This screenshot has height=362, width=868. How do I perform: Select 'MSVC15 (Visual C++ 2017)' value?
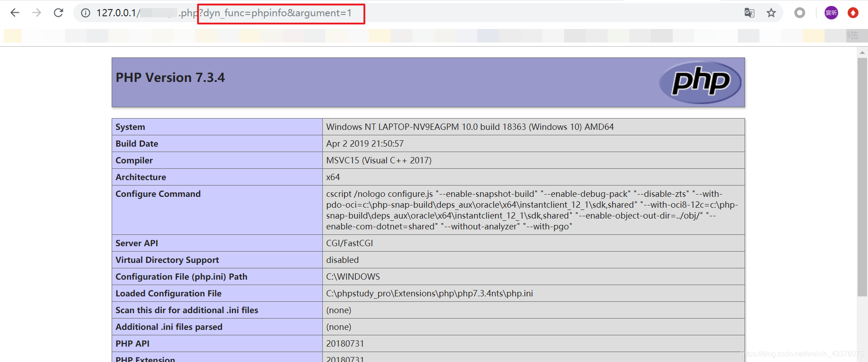(379, 160)
